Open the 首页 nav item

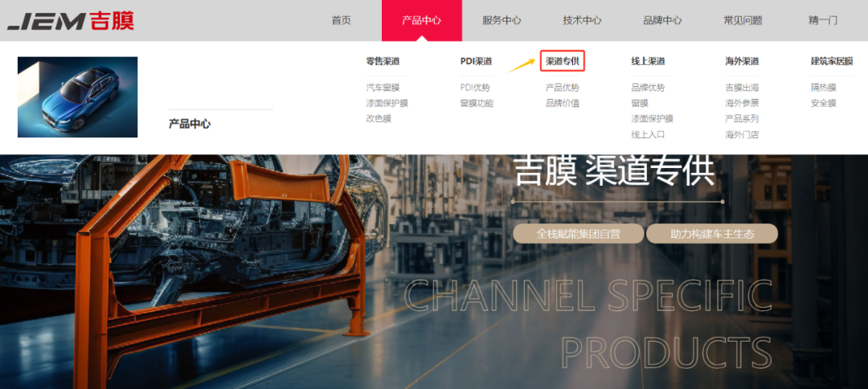coord(341,20)
